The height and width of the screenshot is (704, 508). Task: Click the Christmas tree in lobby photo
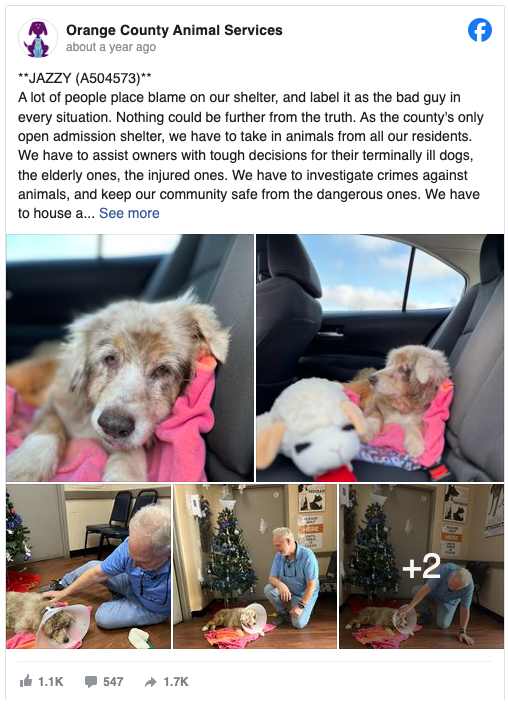[229, 557]
